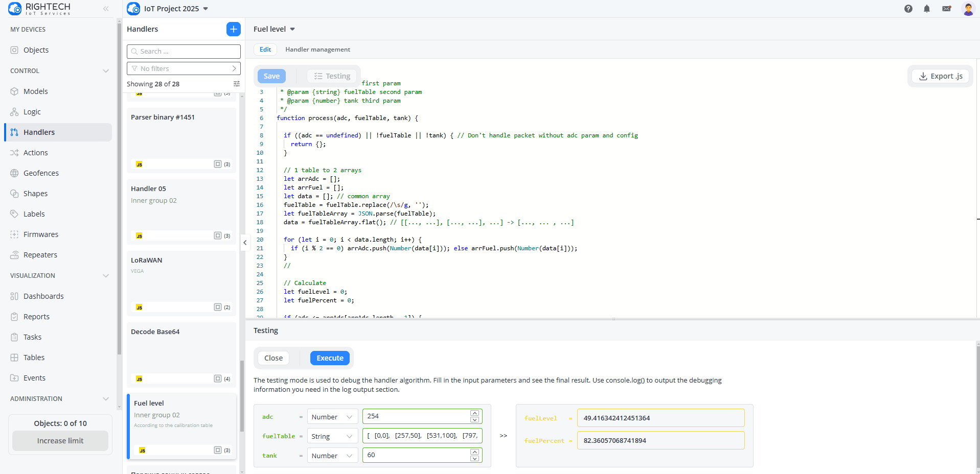The image size is (980, 474).
Task: Collapse the CONTROL section
Action: (106, 71)
